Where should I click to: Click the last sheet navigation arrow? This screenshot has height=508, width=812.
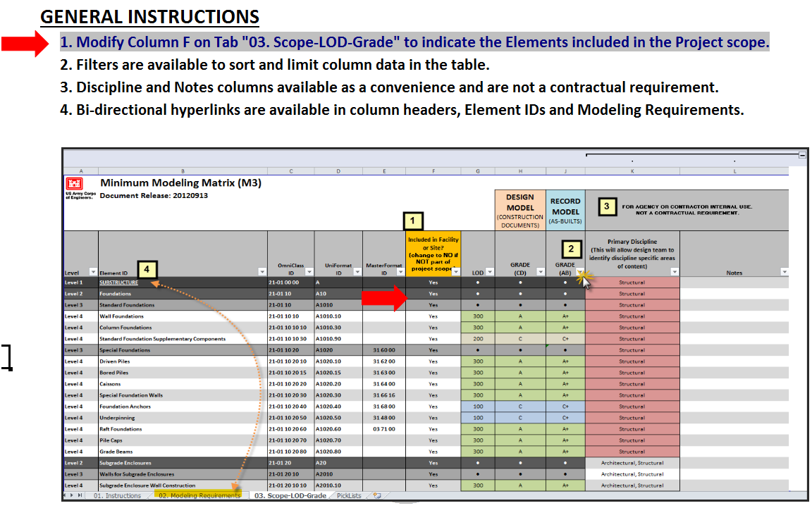(x=81, y=495)
